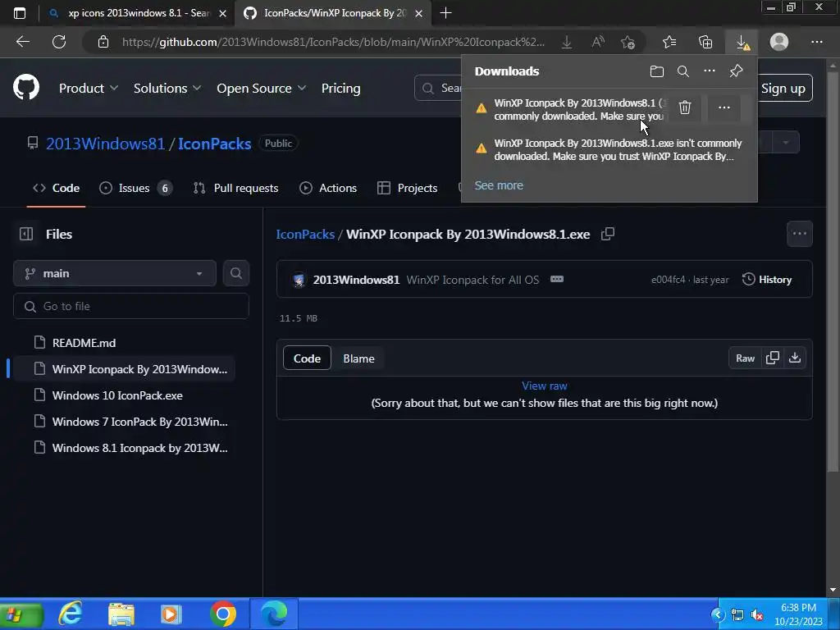The width and height of the screenshot is (840, 630).
Task: Refresh the page
Action: (59, 42)
